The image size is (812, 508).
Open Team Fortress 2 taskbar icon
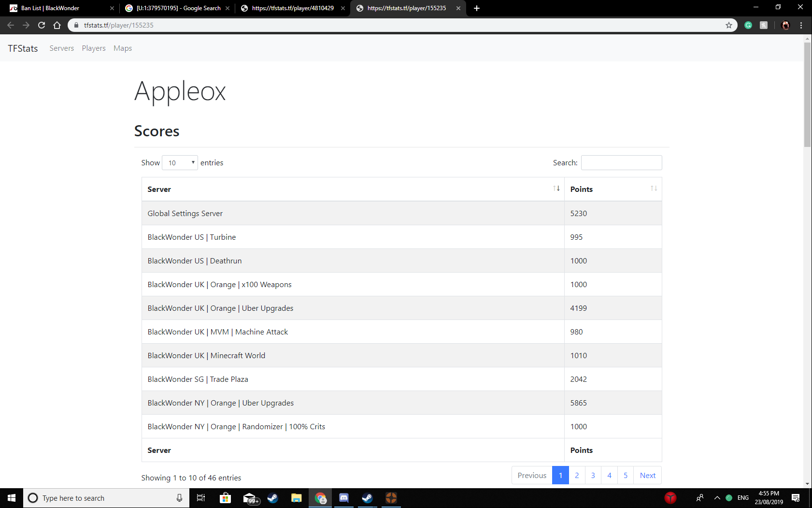pos(391,498)
